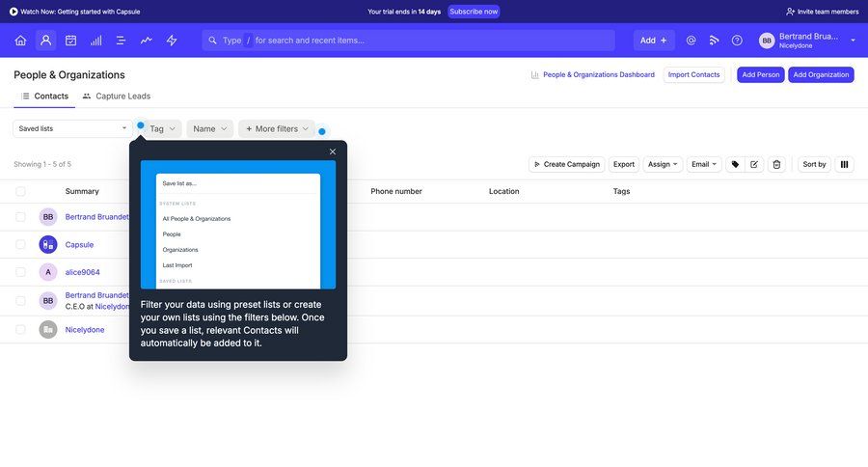This screenshot has width=868, height=467.
Task: Open the Calendar and tasks icon
Action: (70, 41)
